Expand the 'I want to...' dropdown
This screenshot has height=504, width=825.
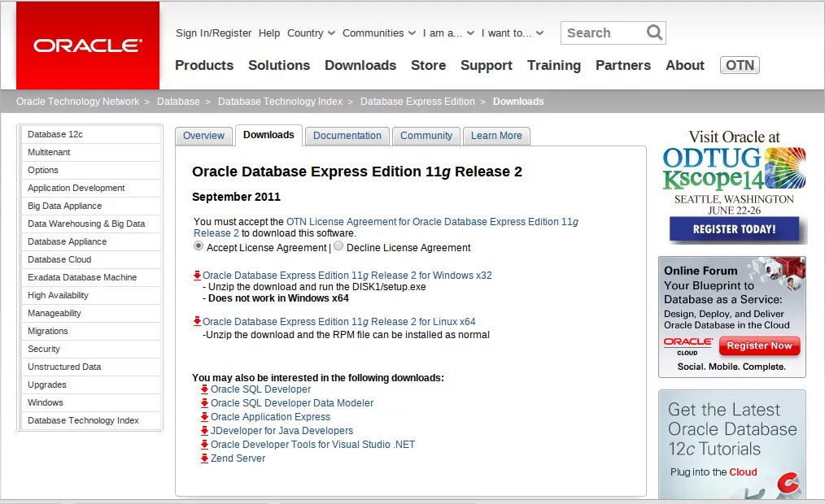tap(513, 33)
